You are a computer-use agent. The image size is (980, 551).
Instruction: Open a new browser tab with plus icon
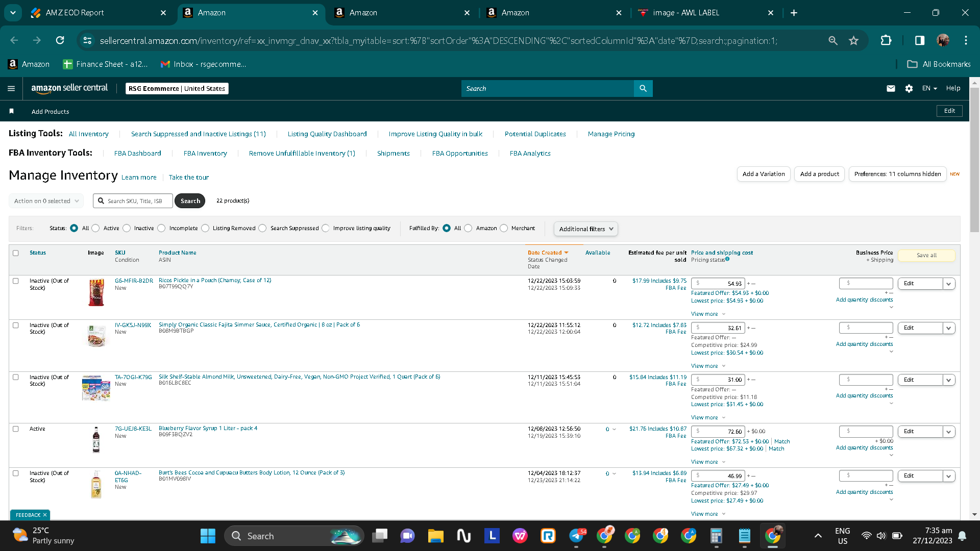coord(794,13)
